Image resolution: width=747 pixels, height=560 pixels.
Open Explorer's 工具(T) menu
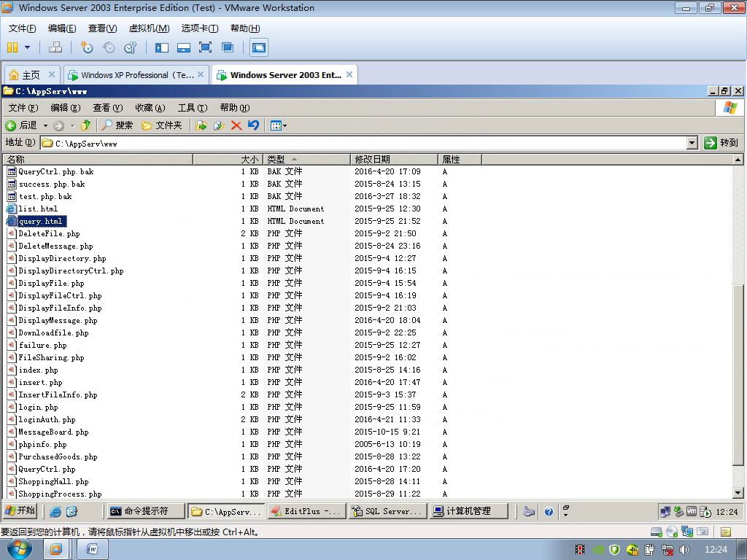[193, 108]
